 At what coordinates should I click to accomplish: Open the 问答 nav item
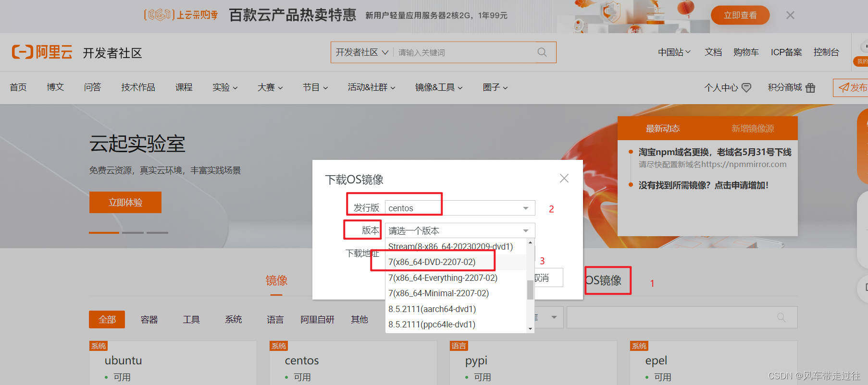tap(92, 87)
